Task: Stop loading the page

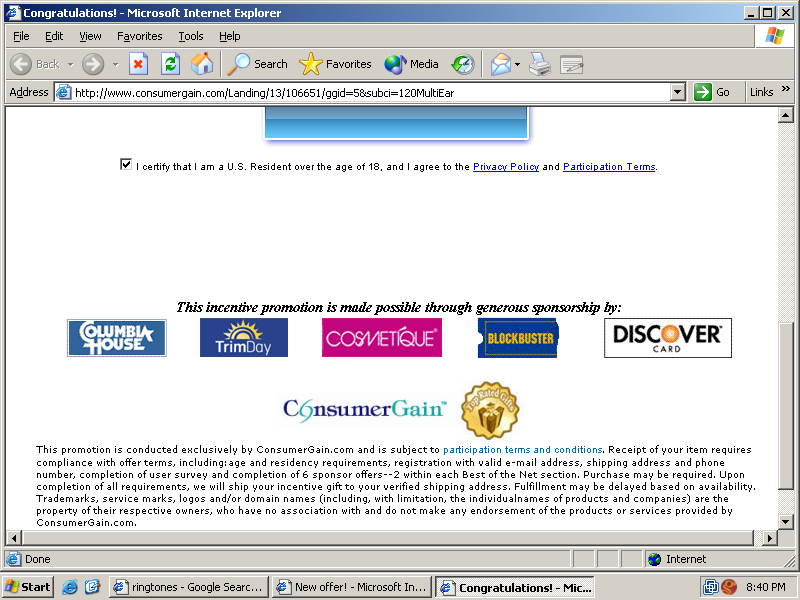Action: tap(138, 64)
